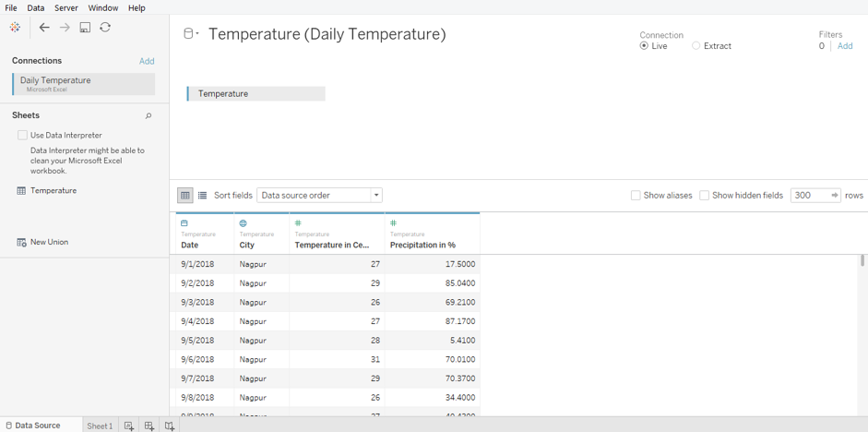Click the search sheets magnifier icon

pyautogui.click(x=149, y=116)
